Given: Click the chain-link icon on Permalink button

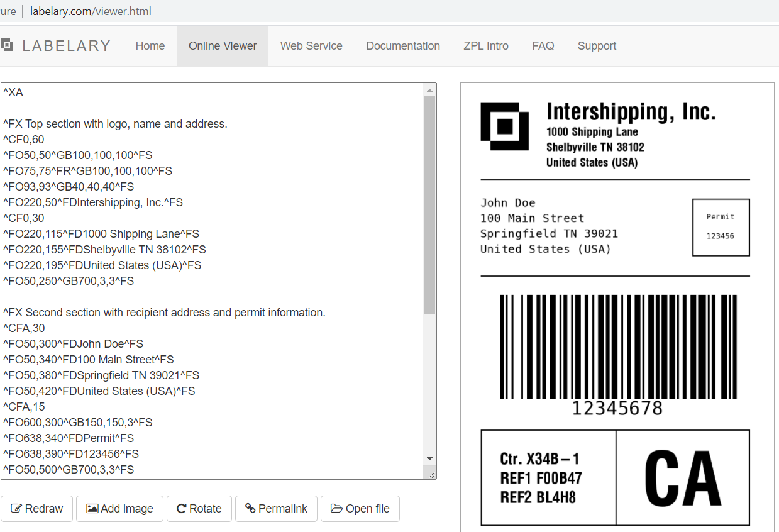Looking at the screenshot, I should 250,508.
